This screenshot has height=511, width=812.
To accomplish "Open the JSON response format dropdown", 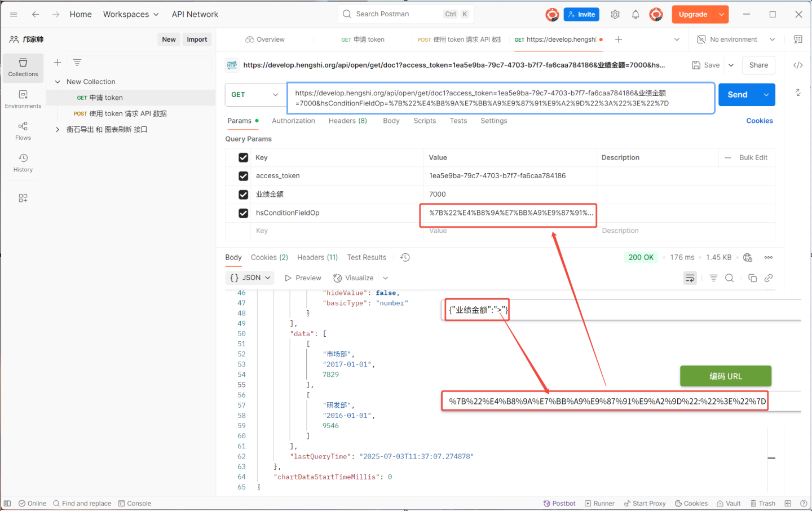I will [250, 278].
